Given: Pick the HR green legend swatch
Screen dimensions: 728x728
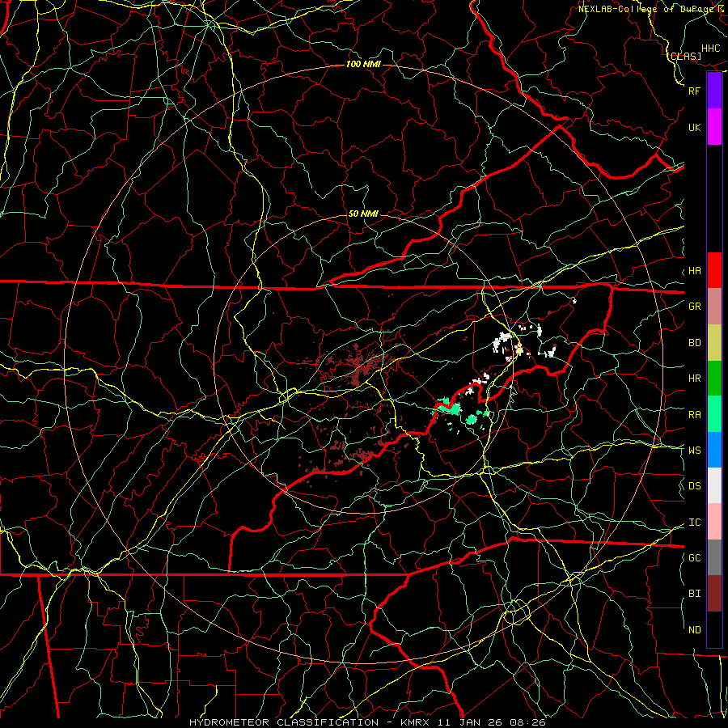Looking at the screenshot, I should (x=714, y=379).
